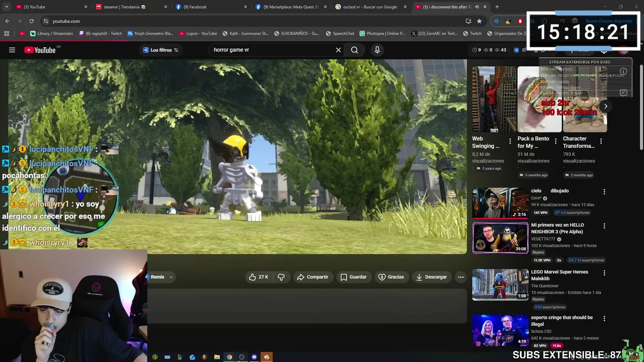Open options menu for Character Transforma... short
Viewport: 644px width, 362px height.
click(x=601, y=141)
